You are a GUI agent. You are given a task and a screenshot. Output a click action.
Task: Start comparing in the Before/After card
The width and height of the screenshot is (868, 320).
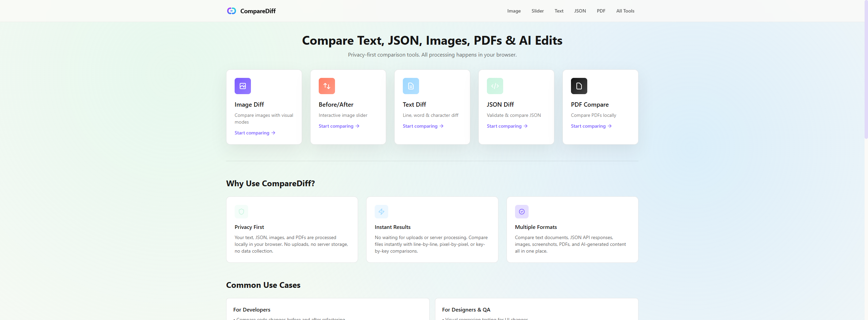[x=339, y=126]
